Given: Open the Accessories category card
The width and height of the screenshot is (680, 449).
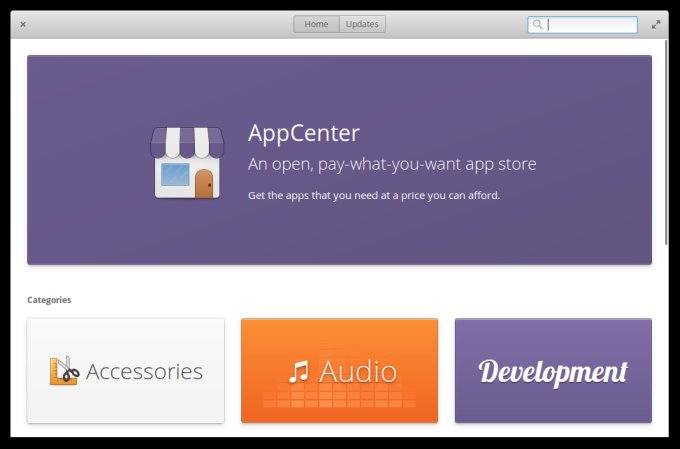Looking at the screenshot, I should pos(126,370).
